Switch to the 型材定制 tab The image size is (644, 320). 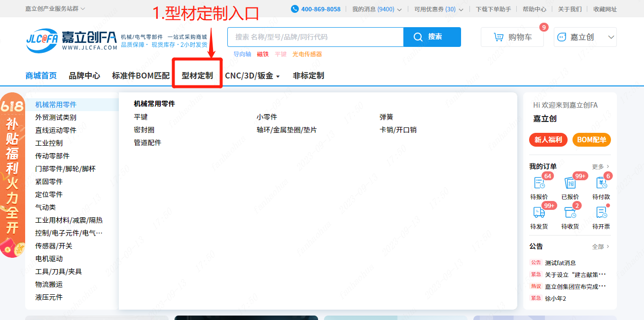pos(197,76)
